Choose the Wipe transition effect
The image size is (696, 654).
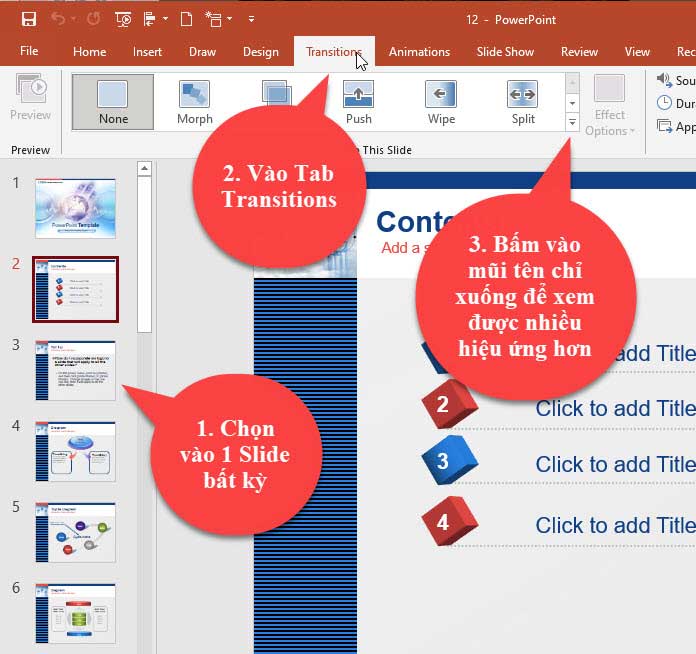(x=440, y=102)
